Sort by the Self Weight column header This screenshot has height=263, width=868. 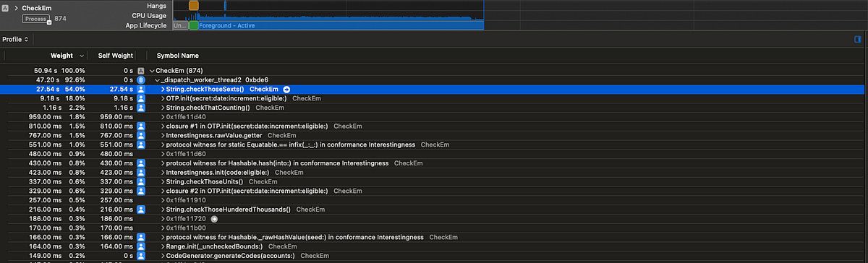pyautogui.click(x=116, y=56)
